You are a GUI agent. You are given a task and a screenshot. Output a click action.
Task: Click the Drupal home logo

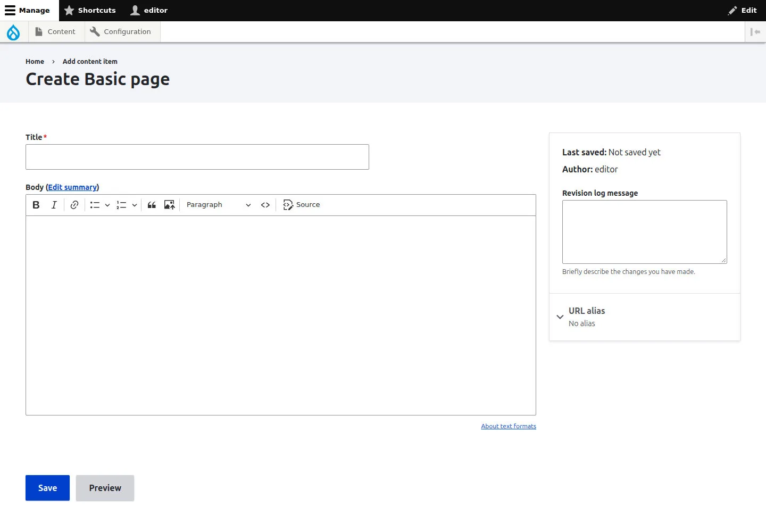pyautogui.click(x=13, y=32)
